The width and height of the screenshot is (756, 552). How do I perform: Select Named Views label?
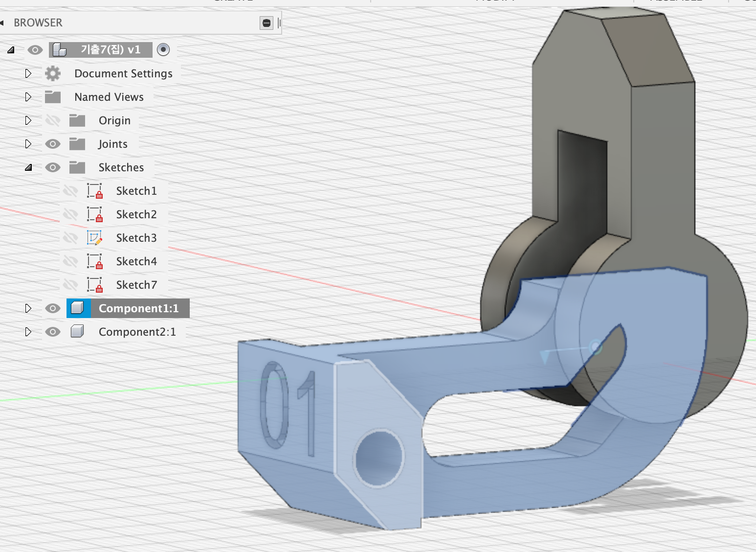[x=109, y=97]
